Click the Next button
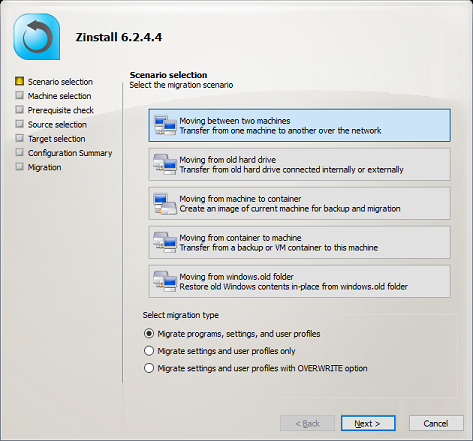Screen dimensions: 473x441 tap(368, 423)
